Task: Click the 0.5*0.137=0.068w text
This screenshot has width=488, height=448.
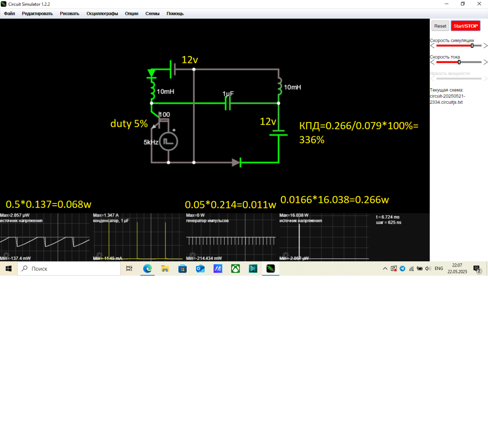Action: (x=49, y=205)
